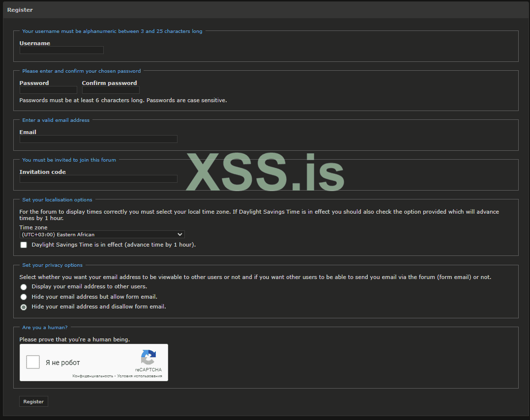Open reCAPTCHA Конфиденциальность link
Viewport: 530px width, 420px height.
(x=92, y=376)
